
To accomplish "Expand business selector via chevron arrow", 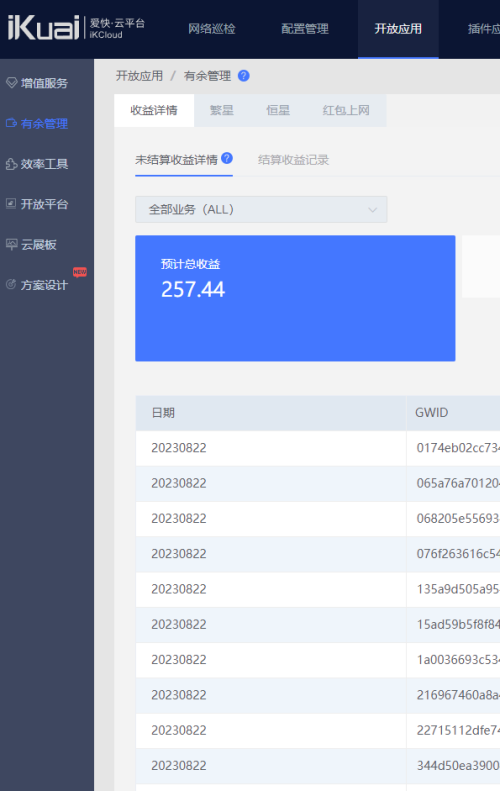I will (x=372, y=210).
